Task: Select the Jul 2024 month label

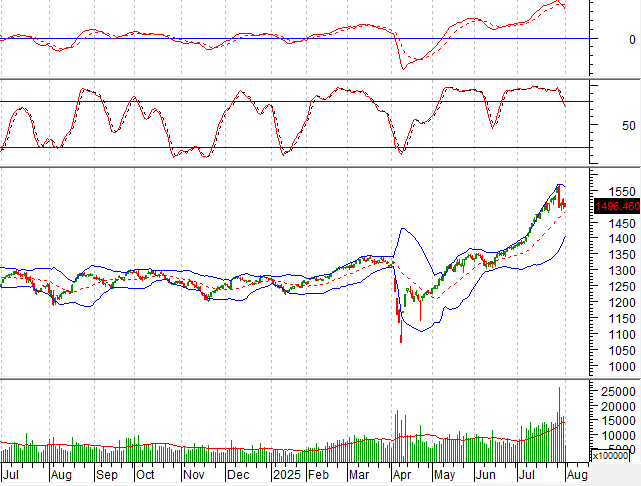Action: pos(11,475)
